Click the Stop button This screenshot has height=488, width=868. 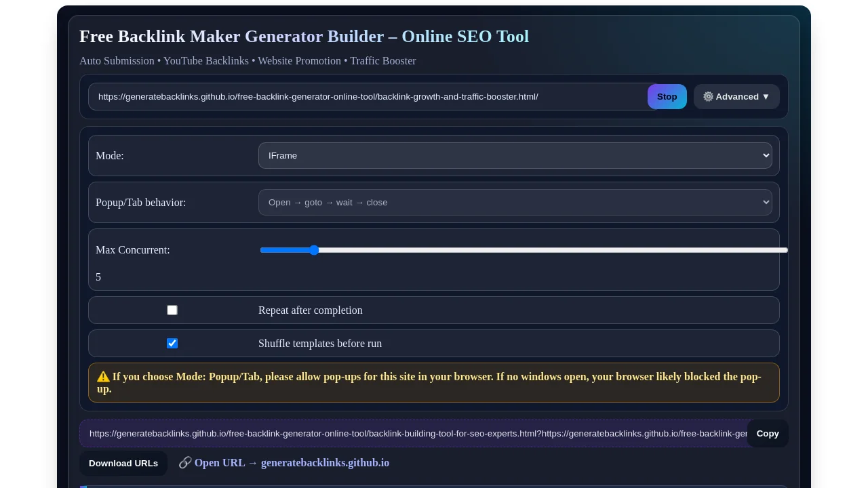pyautogui.click(x=667, y=96)
